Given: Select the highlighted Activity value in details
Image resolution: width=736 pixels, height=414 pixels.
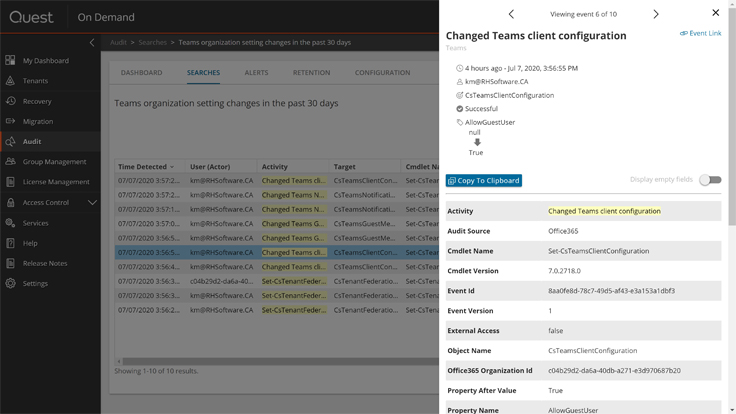Looking at the screenshot, I should point(605,211).
